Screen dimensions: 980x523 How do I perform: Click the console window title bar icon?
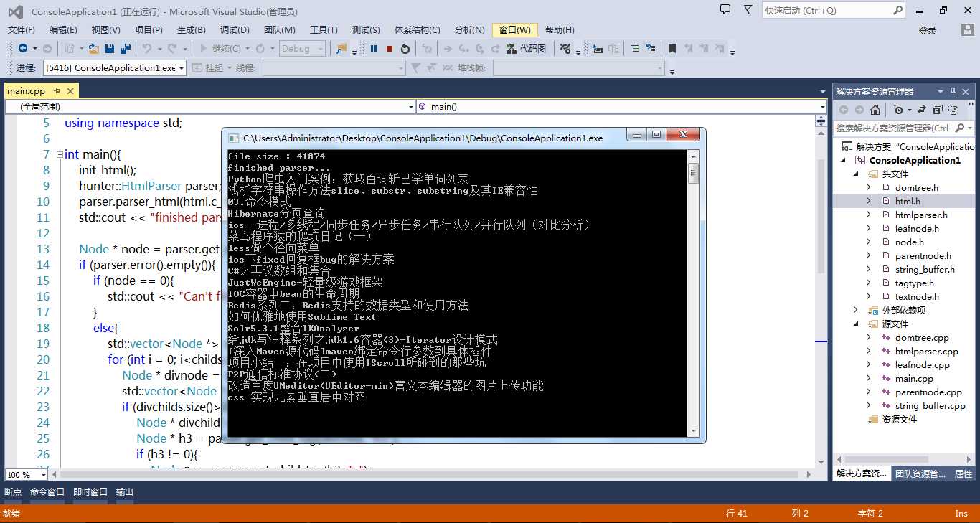pyautogui.click(x=233, y=138)
